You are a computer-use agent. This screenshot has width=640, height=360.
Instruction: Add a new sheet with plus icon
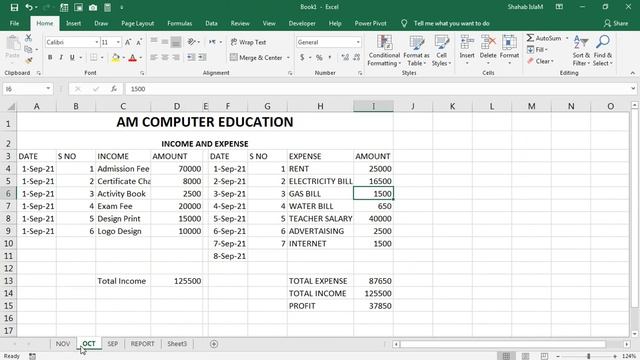click(x=214, y=344)
